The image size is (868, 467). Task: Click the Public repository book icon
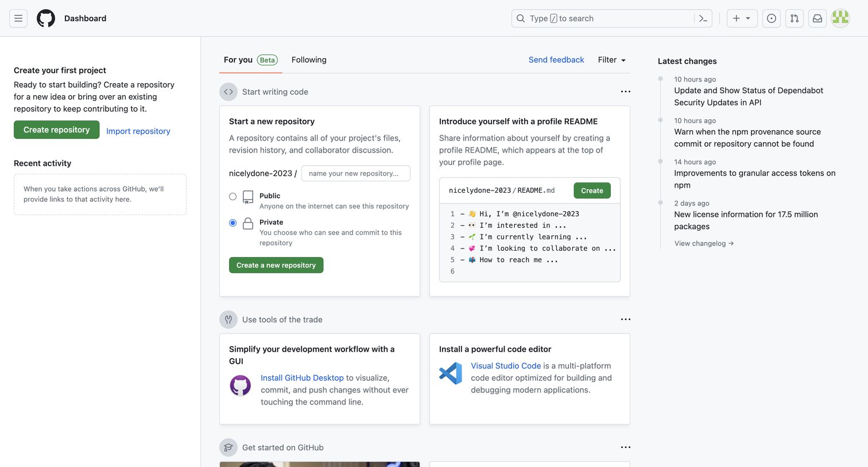coord(248,197)
